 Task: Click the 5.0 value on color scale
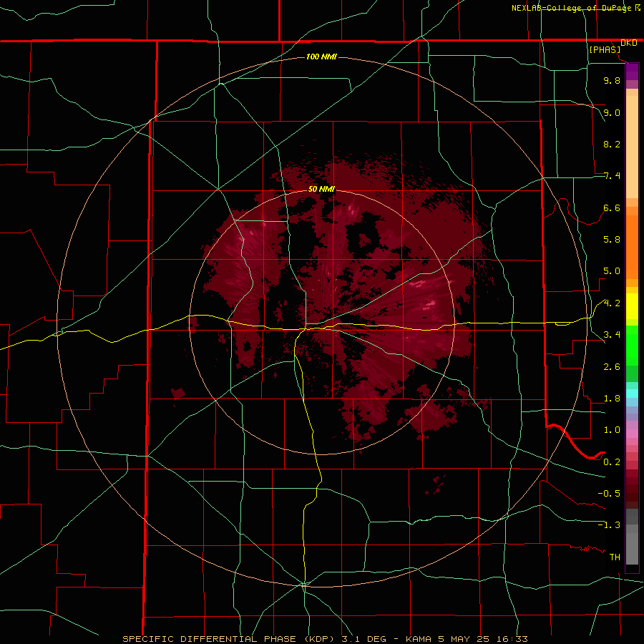612,271
